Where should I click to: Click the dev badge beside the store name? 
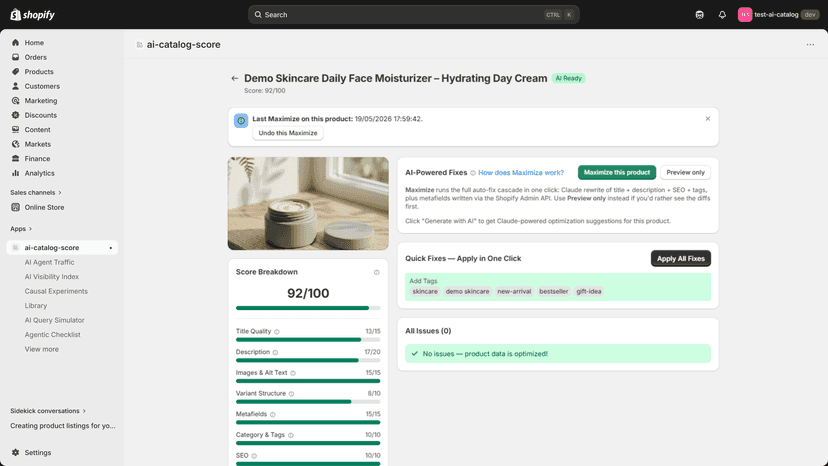click(x=810, y=15)
